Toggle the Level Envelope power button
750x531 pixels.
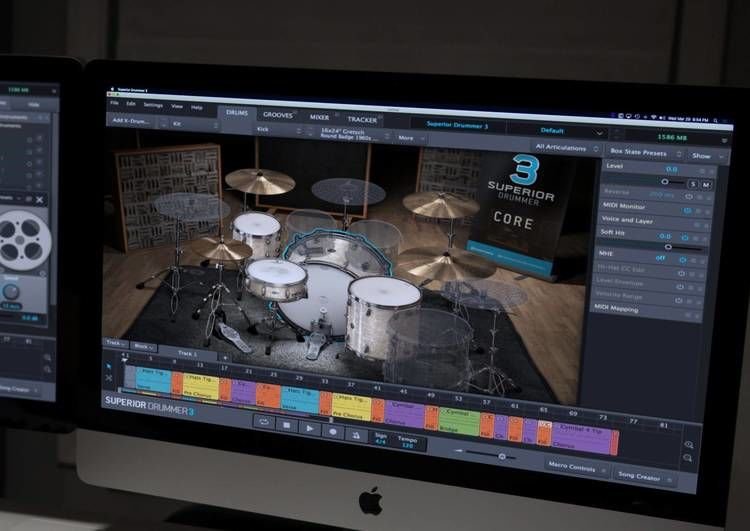click(680, 287)
